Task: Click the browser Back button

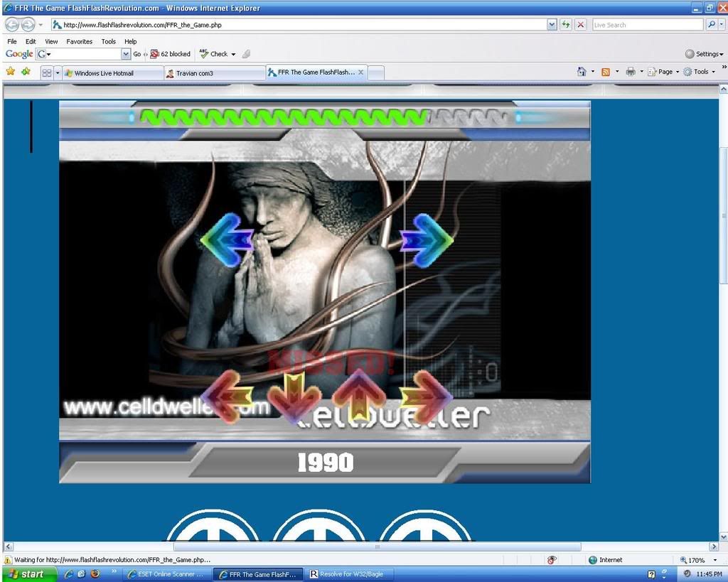Action: tap(12, 24)
